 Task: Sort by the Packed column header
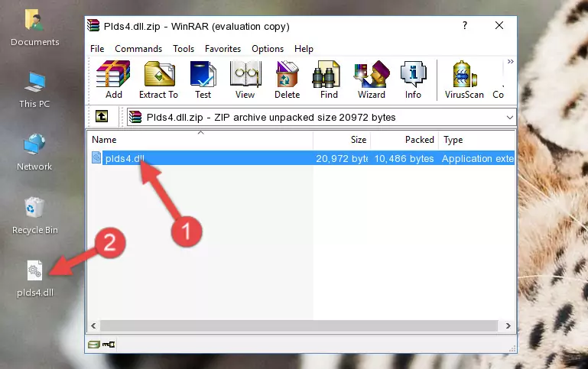404,140
